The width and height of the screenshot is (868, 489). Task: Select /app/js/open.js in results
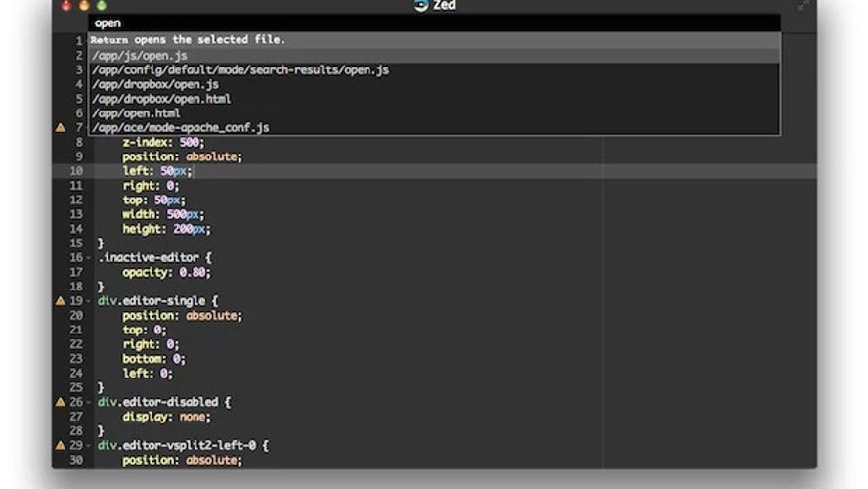(434, 56)
